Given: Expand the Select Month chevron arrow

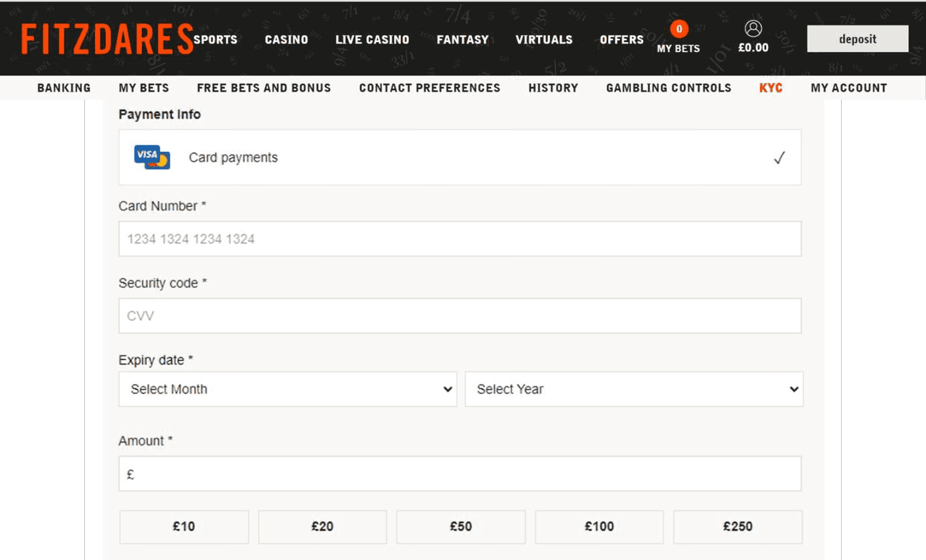Looking at the screenshot, I should point(447,389).
